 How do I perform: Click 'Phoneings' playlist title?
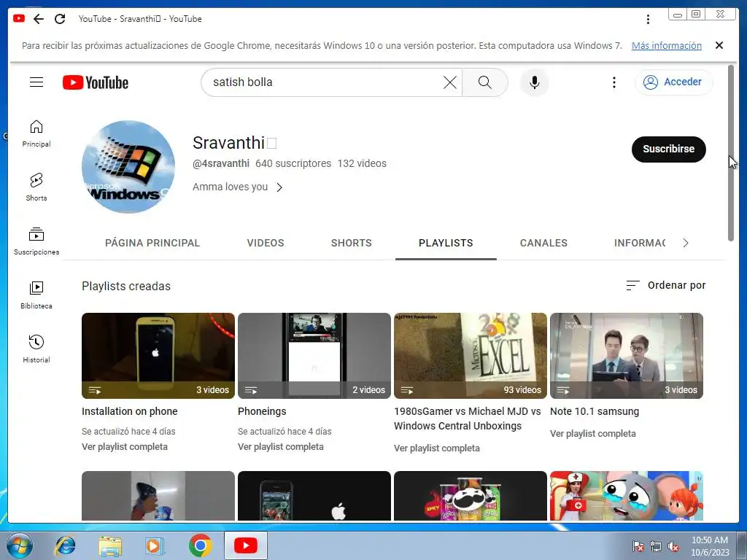[262, 411]
